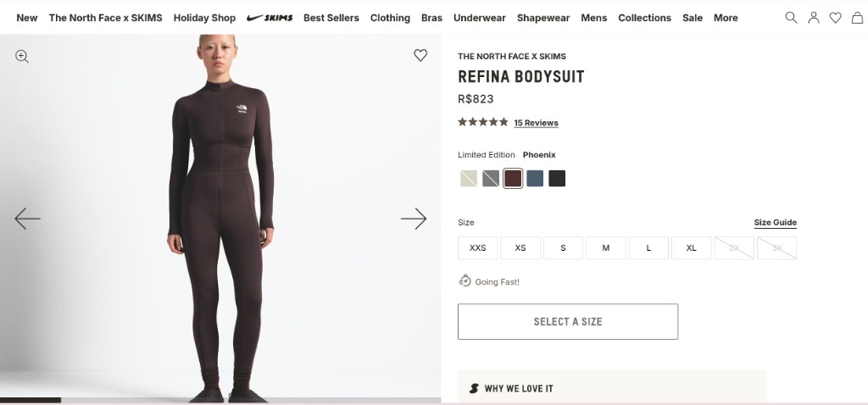
Task: Show next product image arrow
Action: (414, 219)
